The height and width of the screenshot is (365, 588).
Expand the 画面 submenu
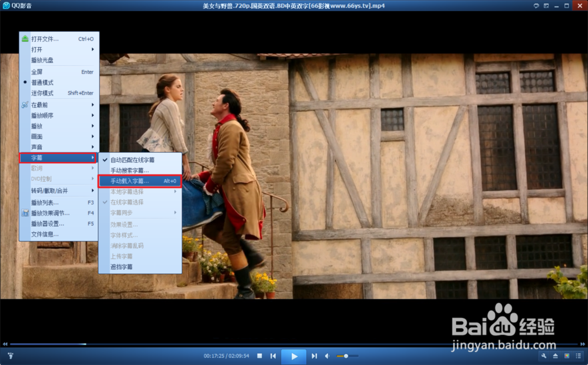[x=59, y=136]
